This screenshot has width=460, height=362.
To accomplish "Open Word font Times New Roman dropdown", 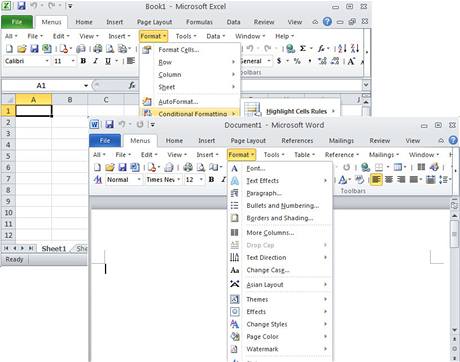I will coord(179,179).
